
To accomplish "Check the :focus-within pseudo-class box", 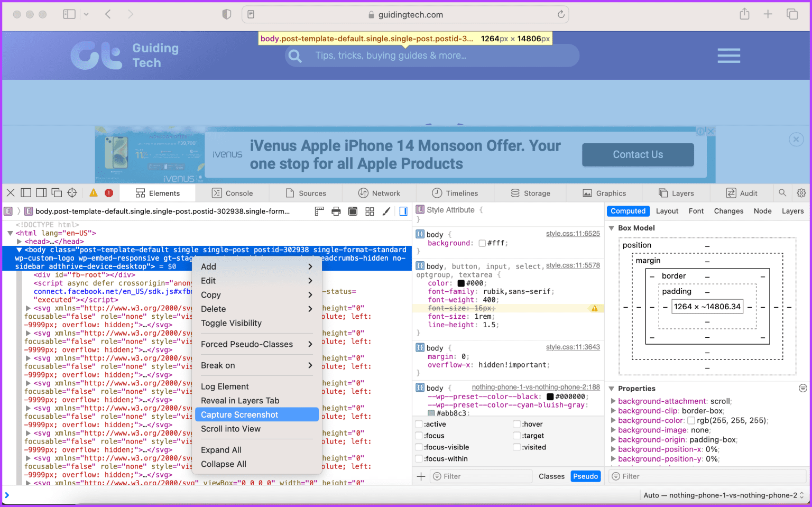I will 419,459.
